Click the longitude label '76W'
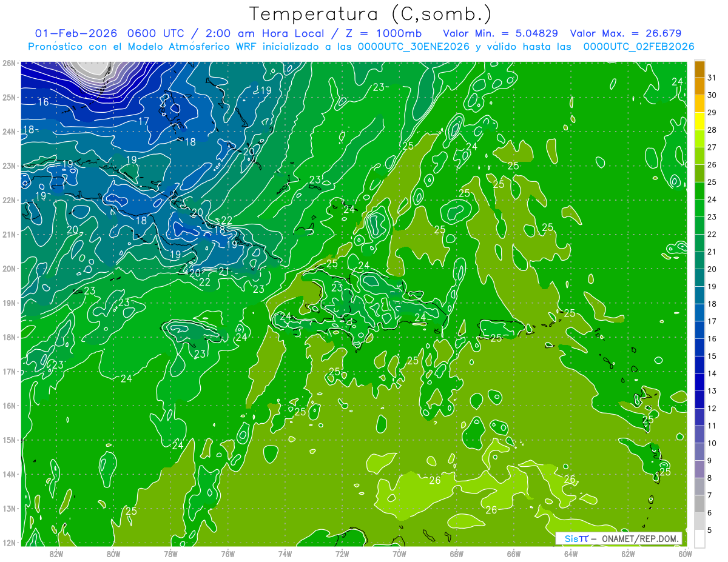Image resolution: width=728 pixels, height=562 pixels. coord(228,554)
